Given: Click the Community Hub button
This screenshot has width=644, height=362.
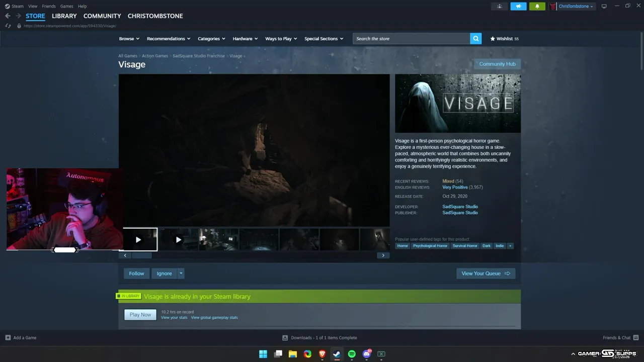Looking at the screenshot, I should pos(497,64).
